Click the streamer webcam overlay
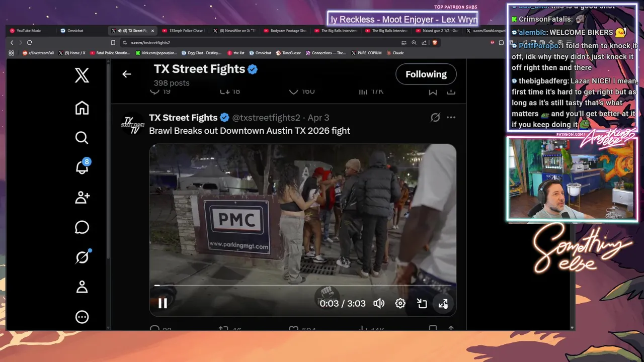Screen dimensions: 644x362 573,178
